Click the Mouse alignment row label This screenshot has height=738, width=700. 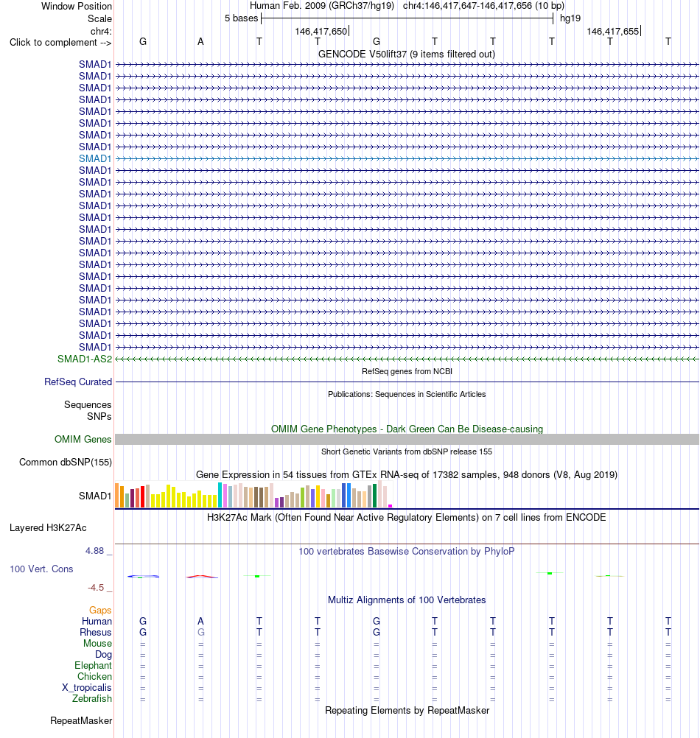(x=97, y=644)
